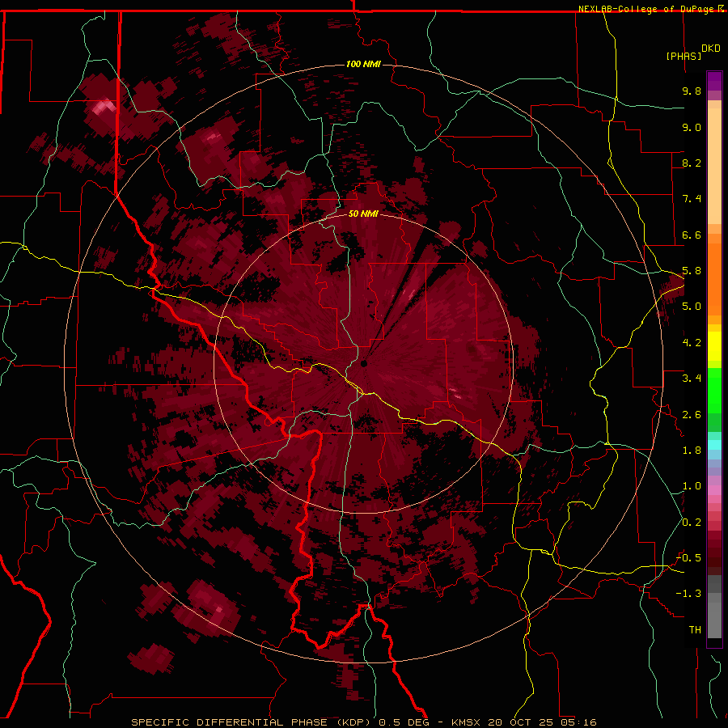Click the orange segment of the color scale
This screenshot has width=728, height=728.
(x=714, y=280)
